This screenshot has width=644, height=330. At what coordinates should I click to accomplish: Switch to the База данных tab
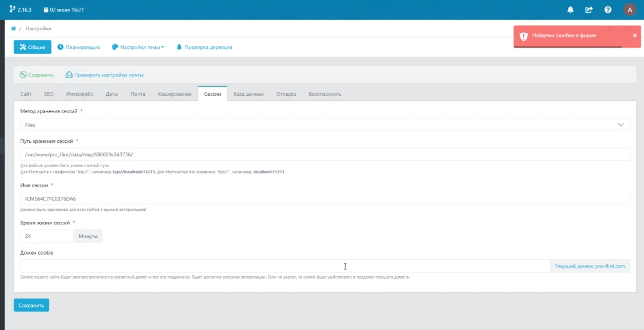[249, 94]
